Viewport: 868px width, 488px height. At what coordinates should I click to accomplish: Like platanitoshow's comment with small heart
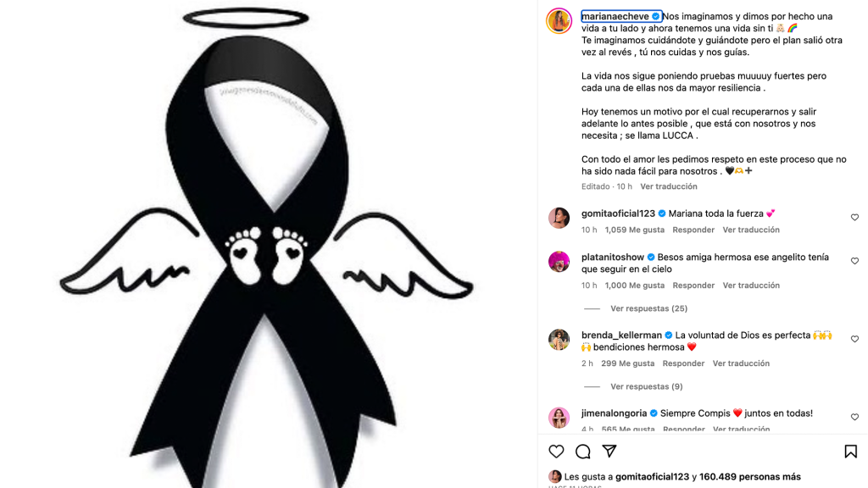(x=854, y=261)
